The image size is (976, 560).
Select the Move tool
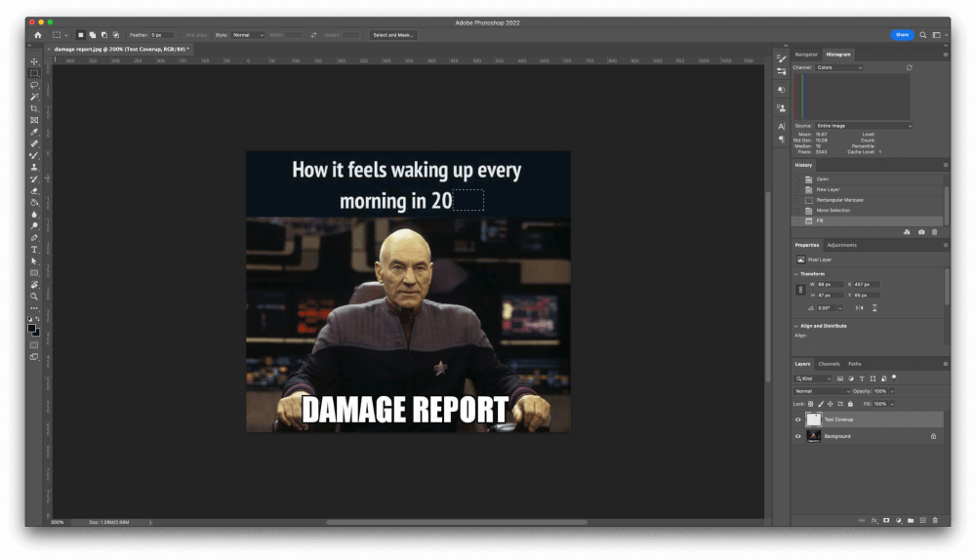pyautogui.click(x=34, y=61)
